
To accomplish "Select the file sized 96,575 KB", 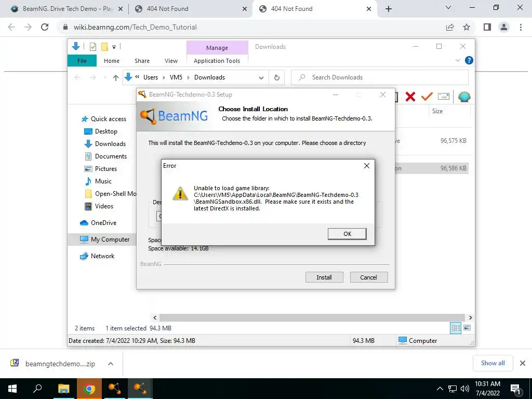I will (453, 140).
